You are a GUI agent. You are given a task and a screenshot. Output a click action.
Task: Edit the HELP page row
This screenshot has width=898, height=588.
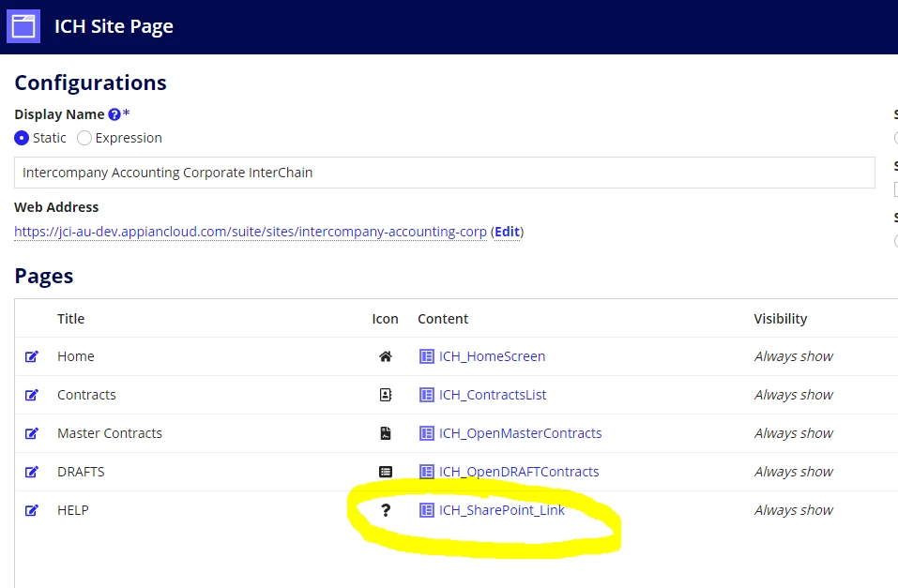[32, 510]
